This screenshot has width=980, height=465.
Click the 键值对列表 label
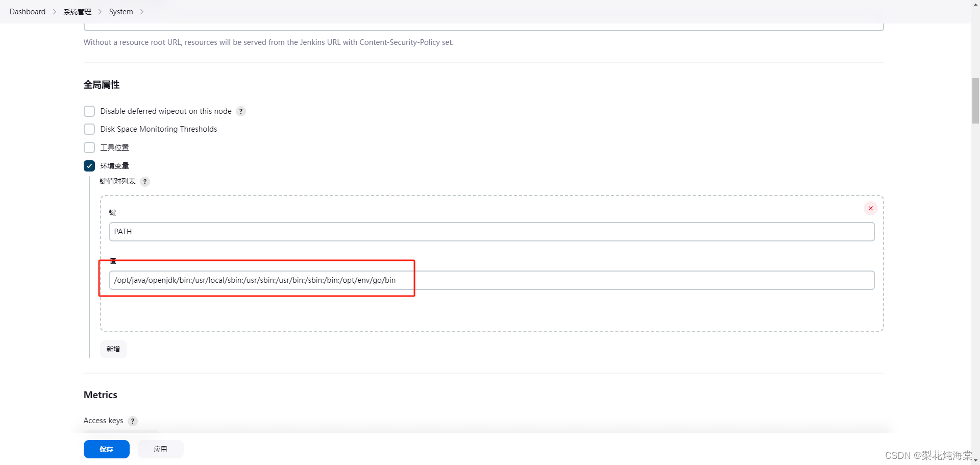pyautogui.click(x=118, y=181)
